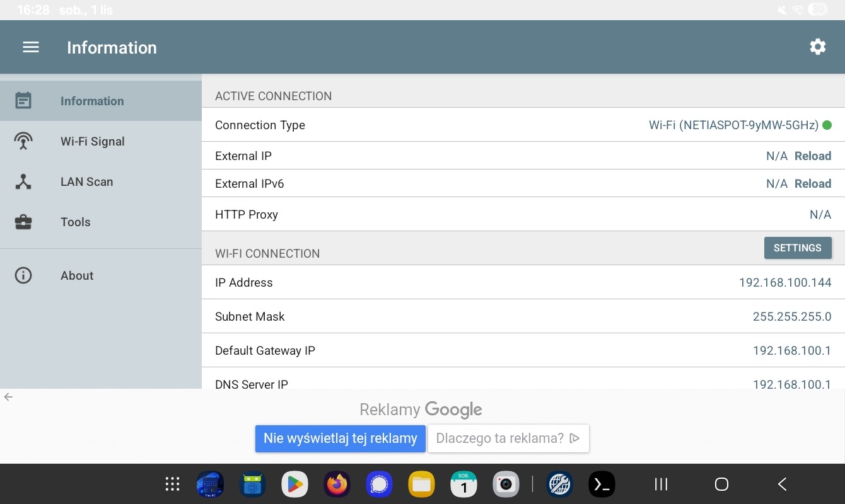
Task: Switch to the LAN Scan section
Action: click(x=86, y=181)
